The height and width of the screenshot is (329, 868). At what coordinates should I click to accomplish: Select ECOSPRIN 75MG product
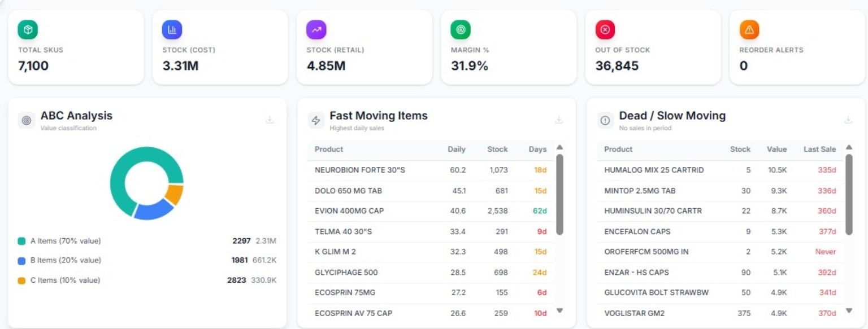tap(345, 292)
